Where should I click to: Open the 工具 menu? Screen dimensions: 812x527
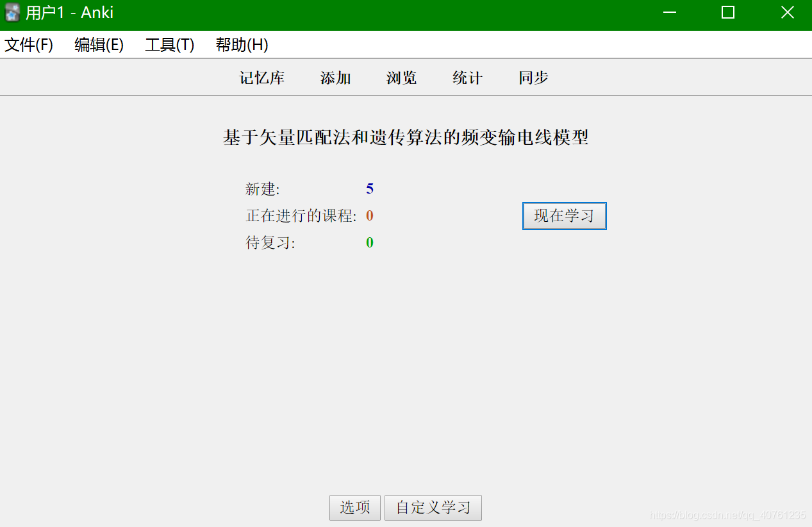point(169,45)
